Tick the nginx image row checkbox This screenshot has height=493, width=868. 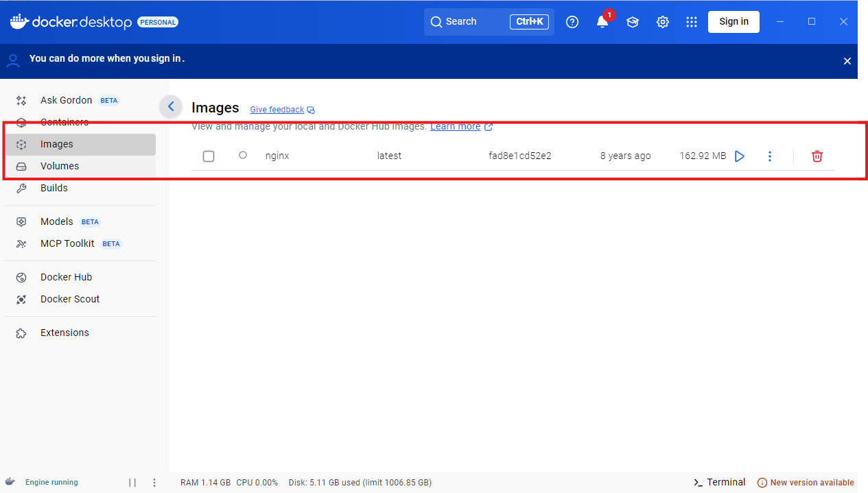[x=209, y=156]
